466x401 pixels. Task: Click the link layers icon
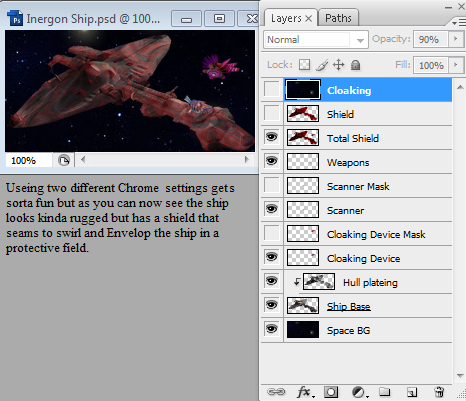pyautogui.click(x=276, y=392)
